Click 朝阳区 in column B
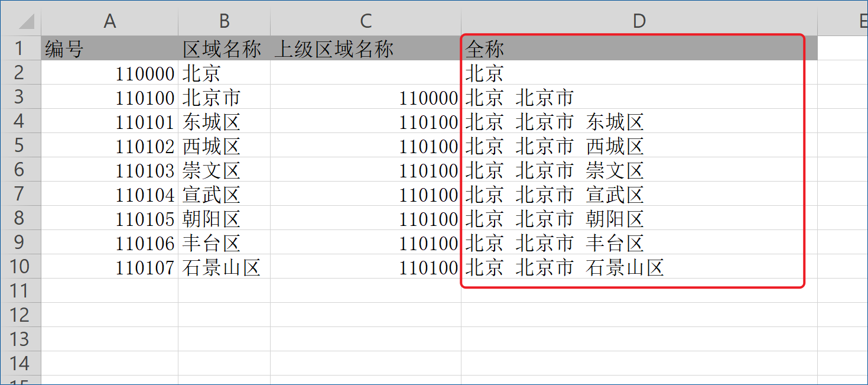The width and height of the screenshot is (868, 385). click(224, 218)
